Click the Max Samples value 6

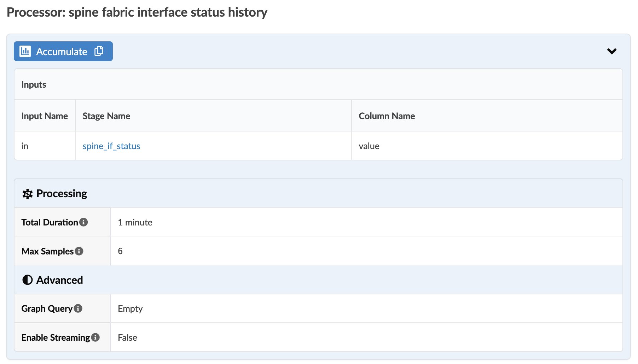pos(120,251)
